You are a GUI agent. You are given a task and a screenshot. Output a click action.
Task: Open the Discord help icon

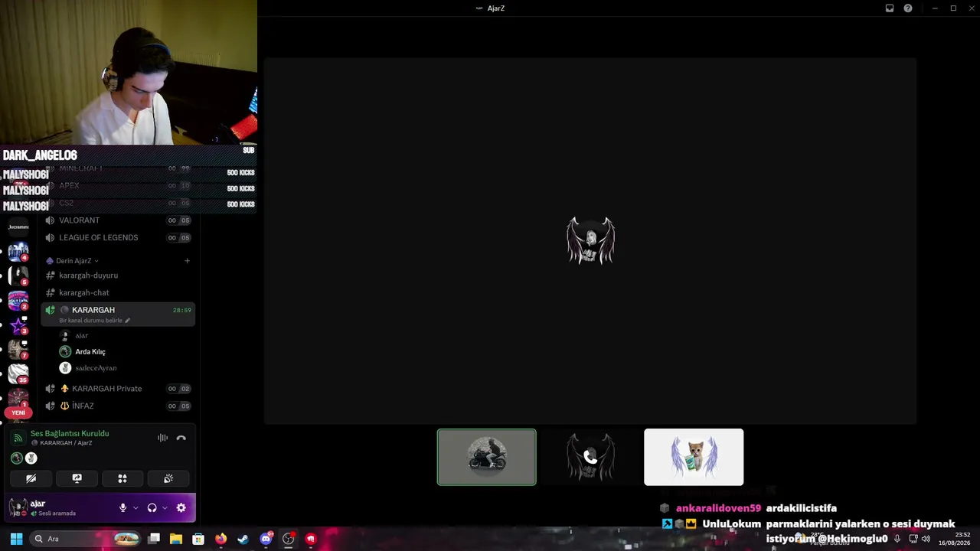point(908,8)
